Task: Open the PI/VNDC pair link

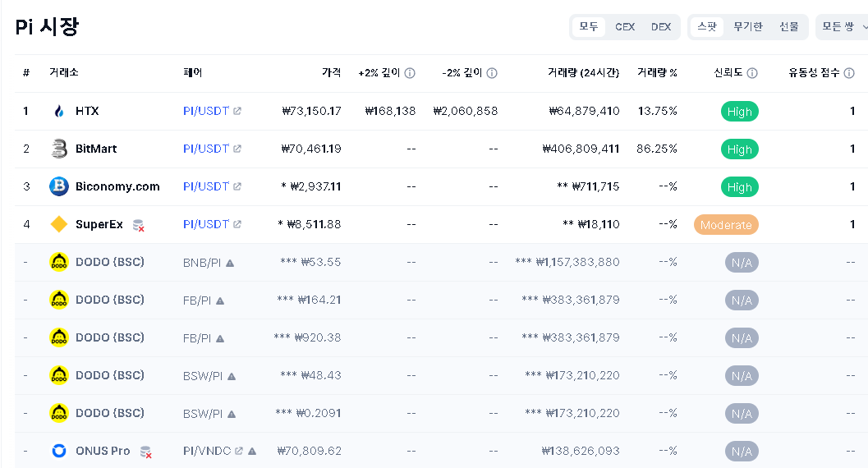Action: 207,451
